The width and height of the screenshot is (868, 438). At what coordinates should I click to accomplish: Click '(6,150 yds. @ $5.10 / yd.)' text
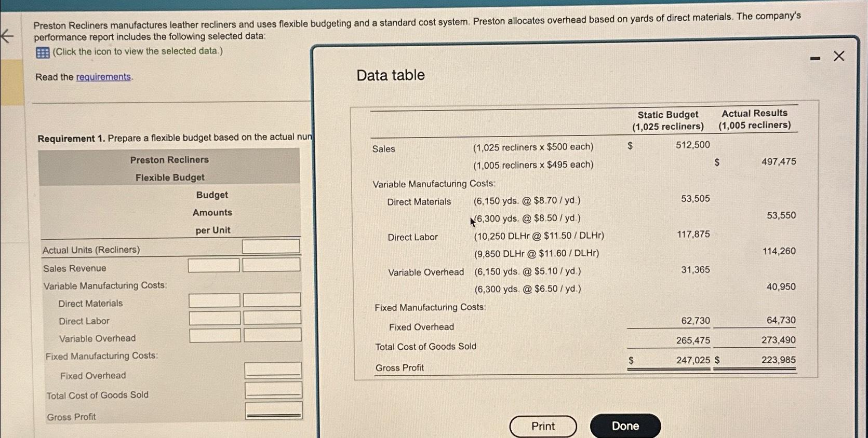coord(528,271)
